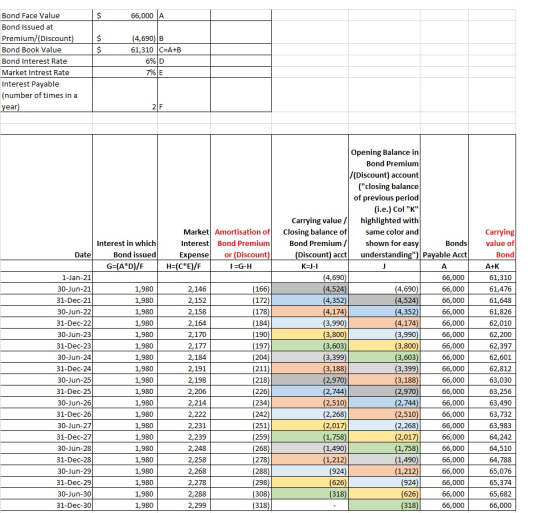Click the (288) amortisation cell
560x513 pixels.
pos(241,472)
